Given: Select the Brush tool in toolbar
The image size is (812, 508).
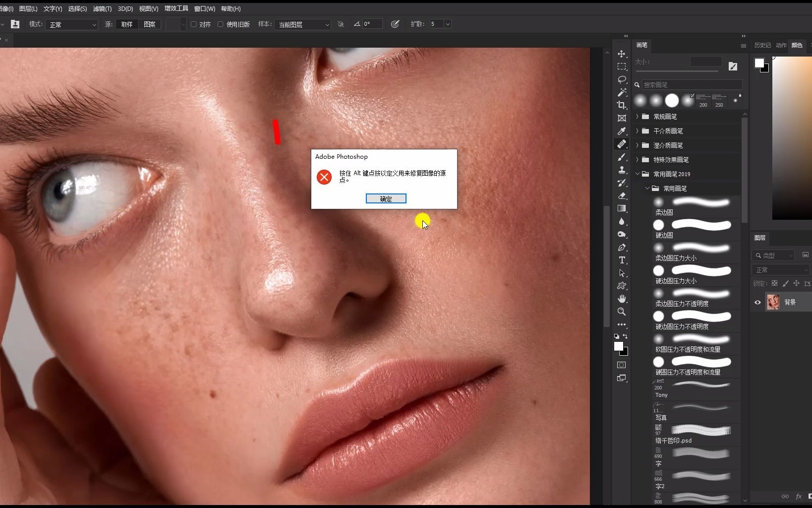Looking at the screenshot, I should 622,157.
